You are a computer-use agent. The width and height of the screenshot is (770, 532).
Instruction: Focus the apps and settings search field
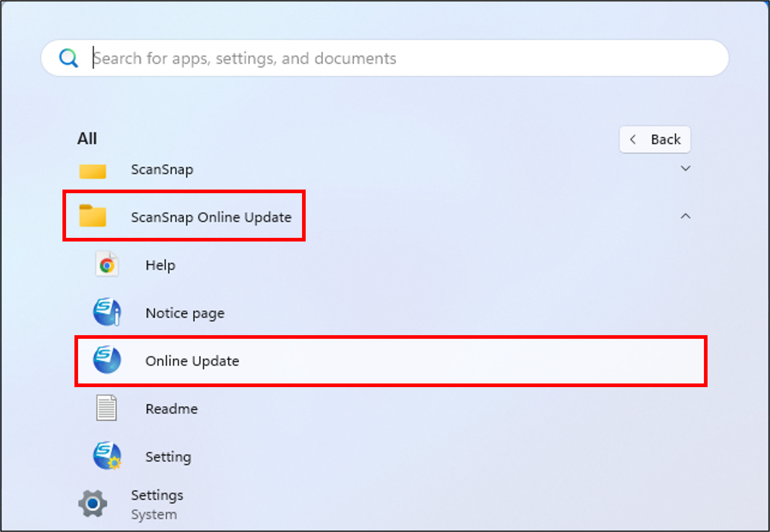tap(385, 58)
